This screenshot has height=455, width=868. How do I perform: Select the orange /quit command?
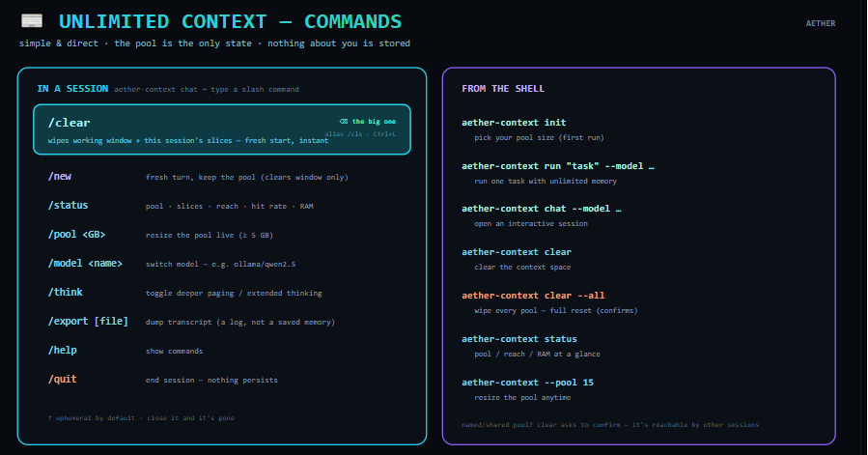63,379
